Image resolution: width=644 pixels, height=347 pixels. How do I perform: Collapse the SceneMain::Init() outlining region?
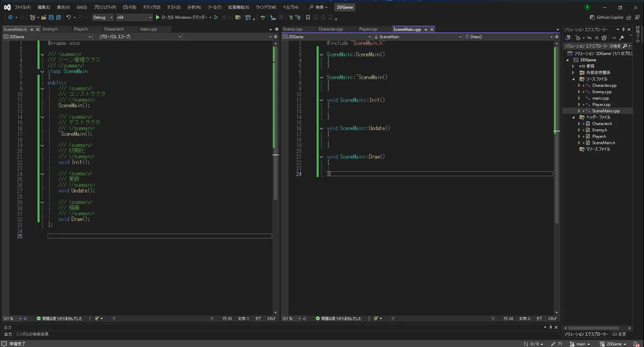(321, 100)
